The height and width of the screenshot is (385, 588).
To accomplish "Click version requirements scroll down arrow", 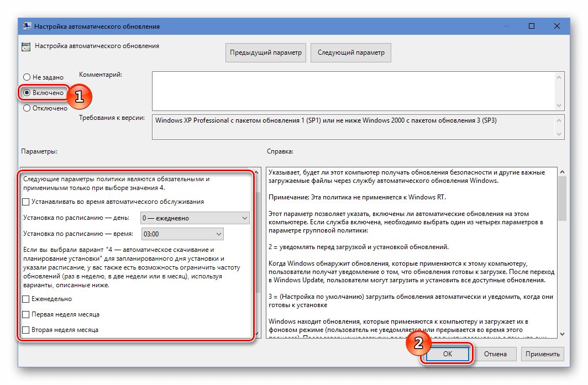I will point(559,134).
